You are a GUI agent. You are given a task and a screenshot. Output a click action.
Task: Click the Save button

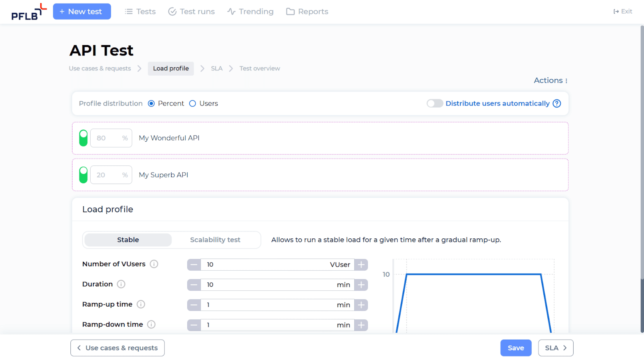click(516, 348)
